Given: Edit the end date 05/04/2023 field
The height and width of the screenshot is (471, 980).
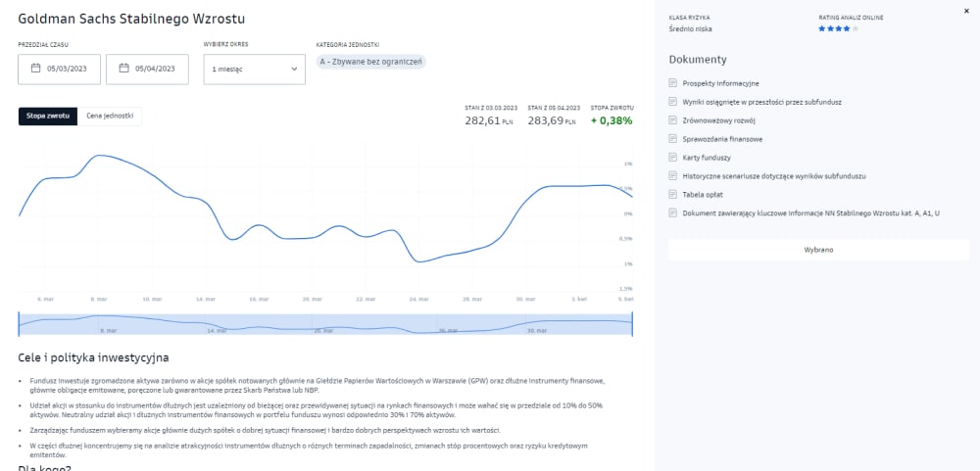Looking at the screenshot, I should [x=147, y=70].
